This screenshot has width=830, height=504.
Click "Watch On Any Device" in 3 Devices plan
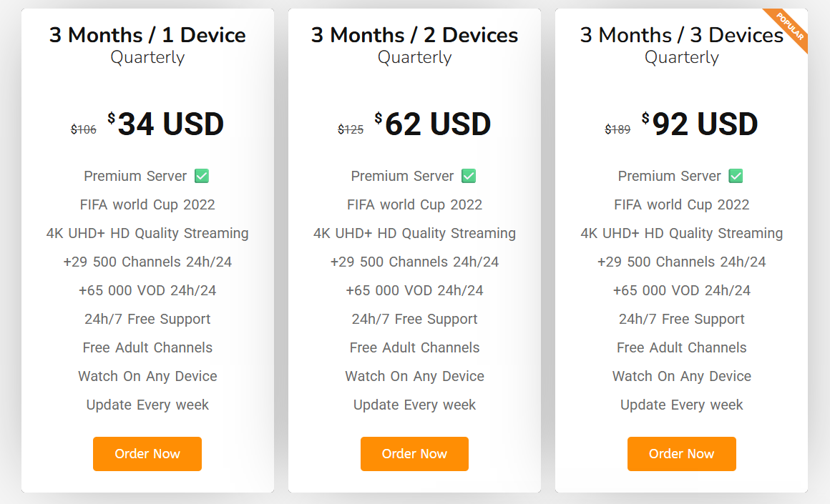(x=681, y=376)
